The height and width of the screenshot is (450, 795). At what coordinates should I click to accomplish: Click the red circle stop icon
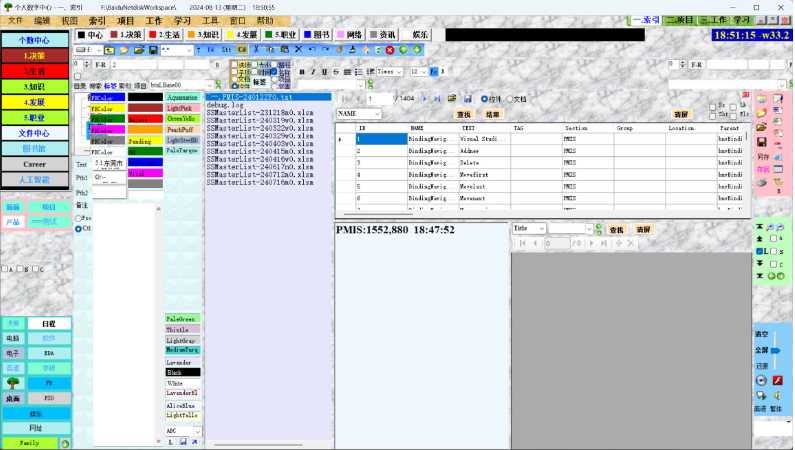pyautogui.click(x=390, y=50)
